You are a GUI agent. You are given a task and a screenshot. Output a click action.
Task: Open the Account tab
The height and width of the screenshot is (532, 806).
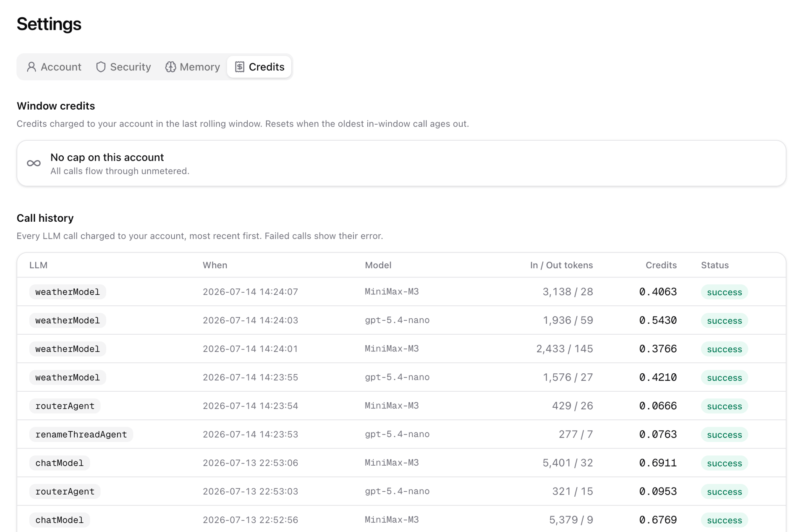pyautogui.click(x=54, y=67)
